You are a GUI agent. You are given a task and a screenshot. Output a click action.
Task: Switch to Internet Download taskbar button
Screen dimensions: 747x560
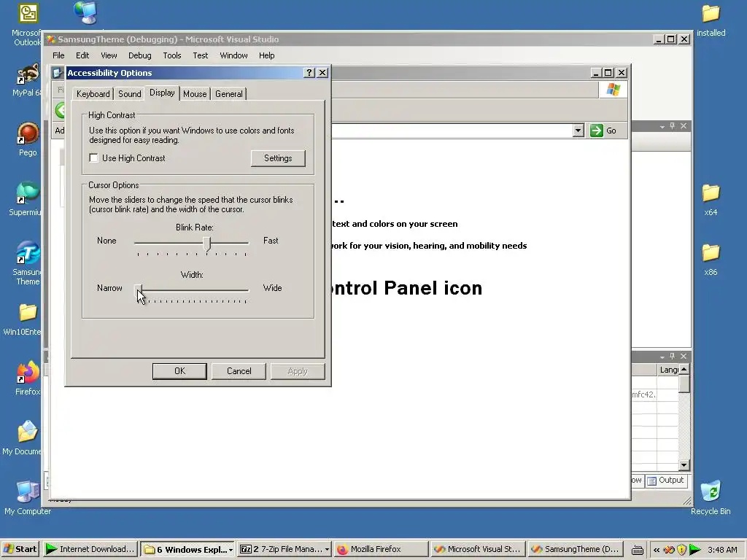90,549
